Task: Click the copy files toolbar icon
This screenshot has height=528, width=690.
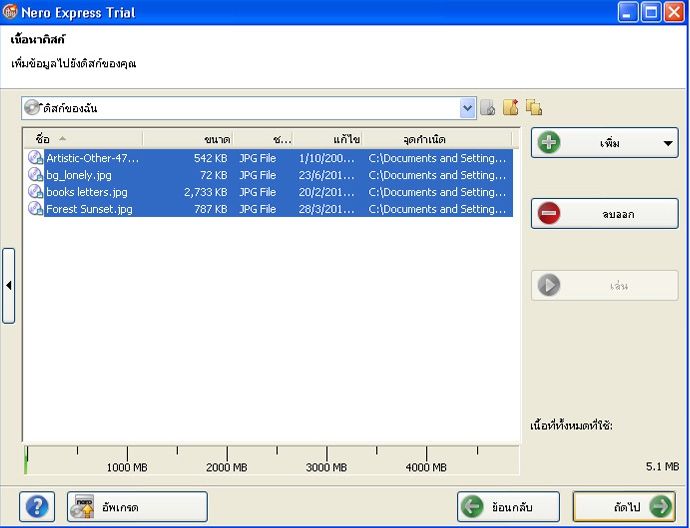Action: point(534,107)
